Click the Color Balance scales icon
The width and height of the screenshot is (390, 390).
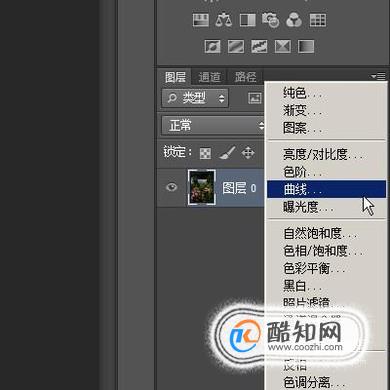point(224,20)
